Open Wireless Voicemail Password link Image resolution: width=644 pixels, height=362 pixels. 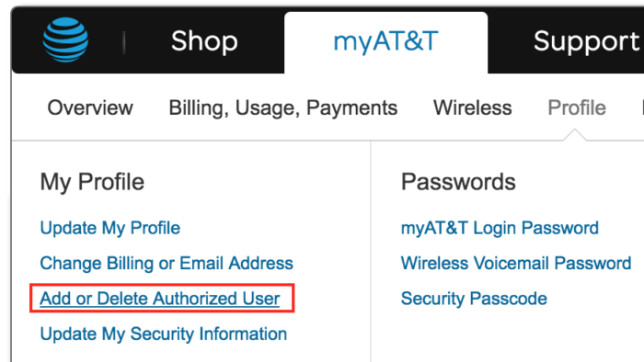[x=516, y=263]
